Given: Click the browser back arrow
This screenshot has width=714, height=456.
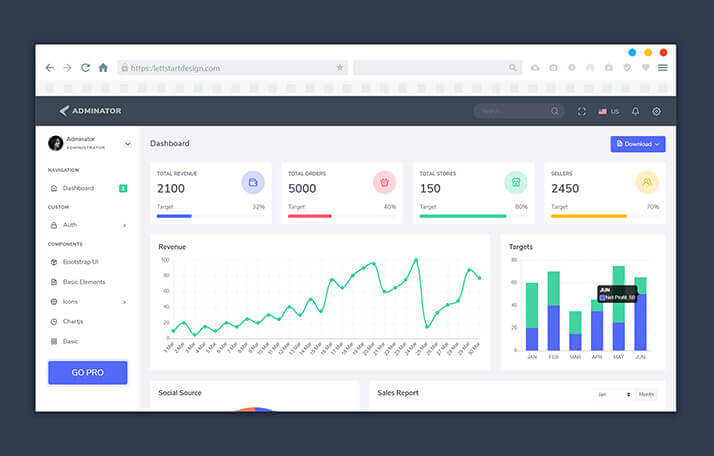Looking at the screenshot, I should pyautogui.click(x=50, y=68).
